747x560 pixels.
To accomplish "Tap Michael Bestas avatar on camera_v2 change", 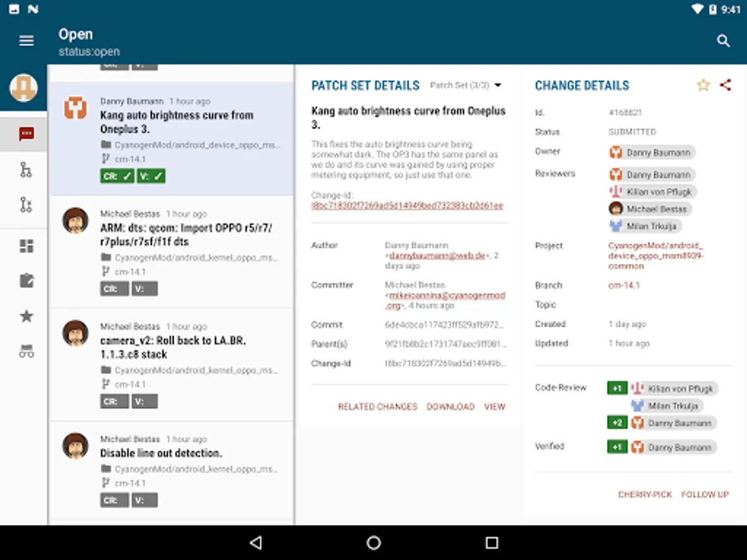I will click(x=75, y=334).
